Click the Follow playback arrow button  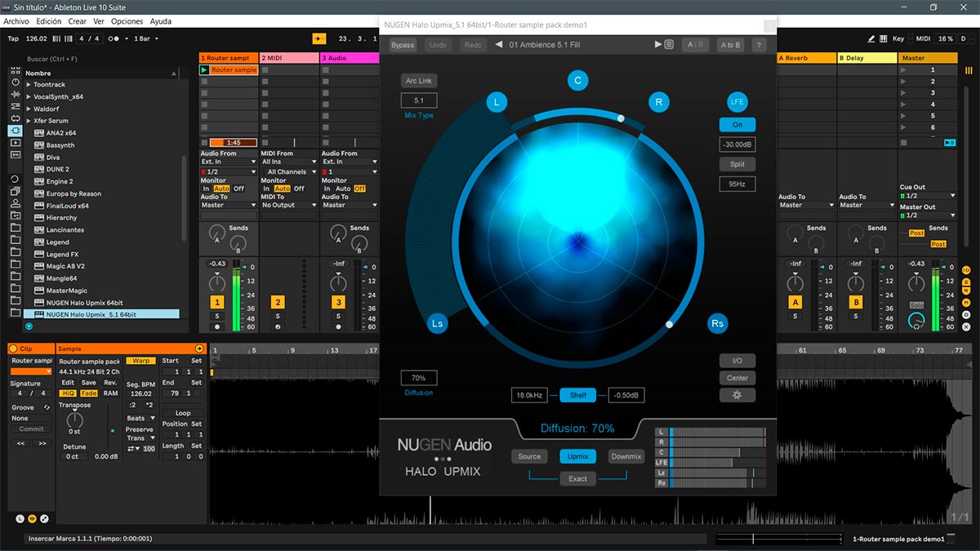pos(319,38)
